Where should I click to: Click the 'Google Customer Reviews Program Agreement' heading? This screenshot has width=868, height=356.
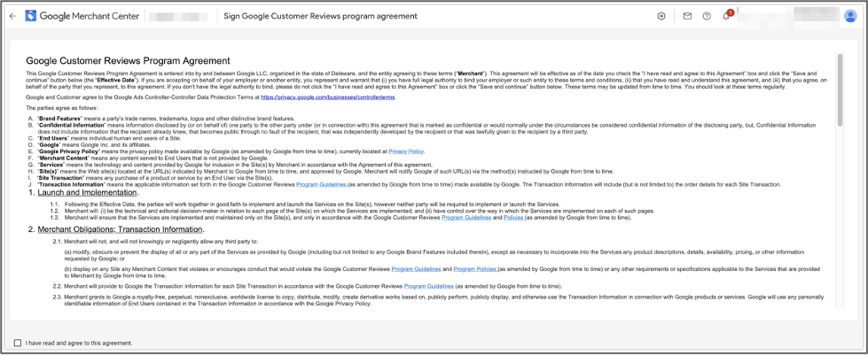128,61
